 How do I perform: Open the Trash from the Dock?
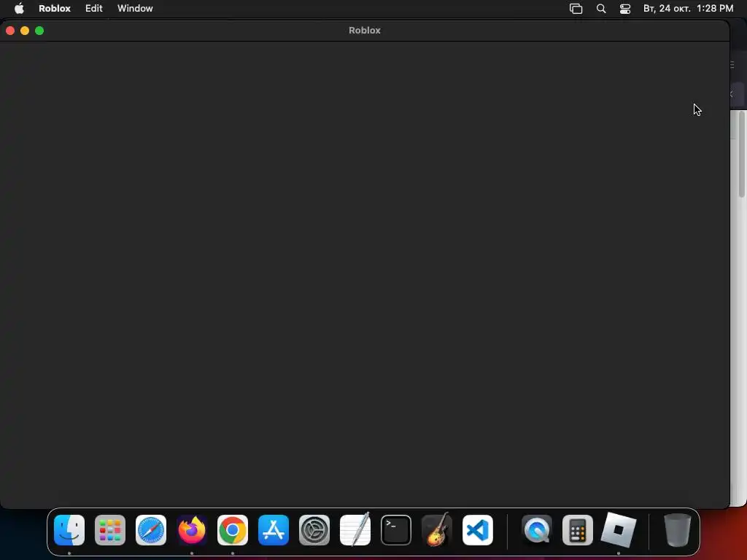click(678, 530)
